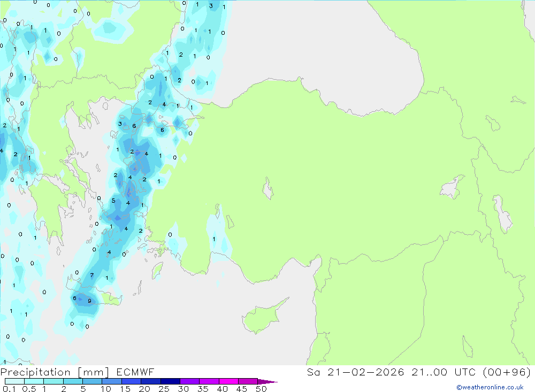Click the precipitation value "9" over Crete
535x392 pixels.
(89, 301)
